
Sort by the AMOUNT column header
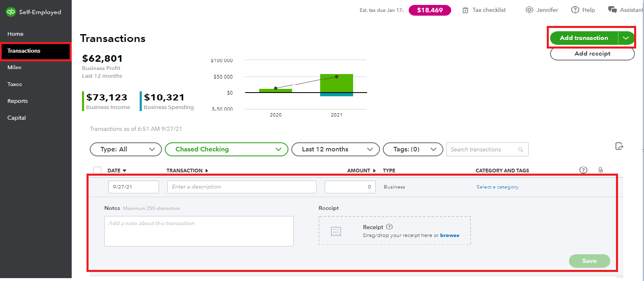(x=362, y=170)
